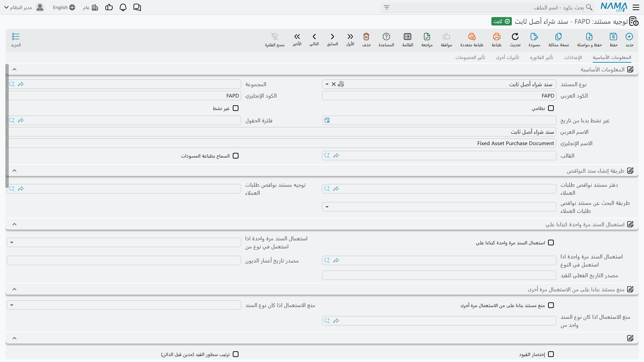Click the NAMA ERP logo

click(x=614, y=7)
